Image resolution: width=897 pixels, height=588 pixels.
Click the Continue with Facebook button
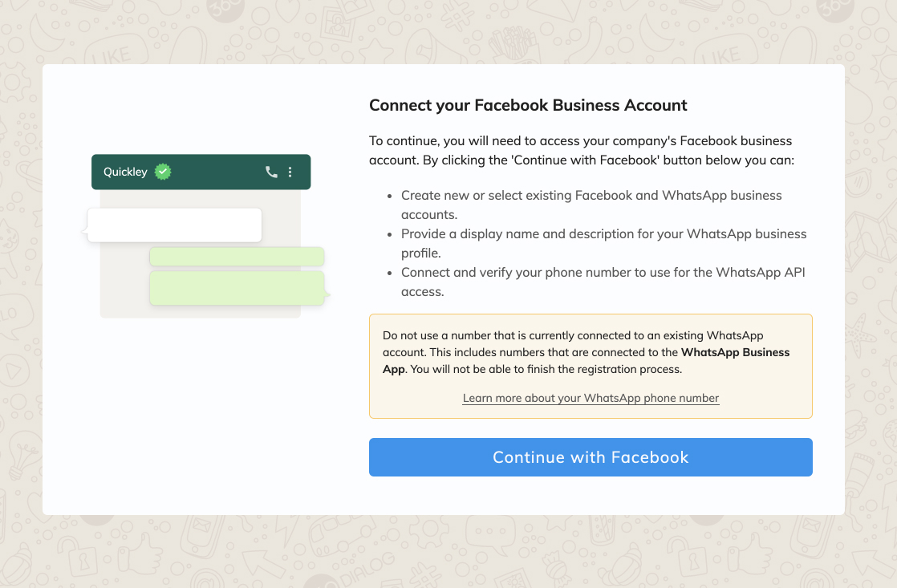point(591,457)
